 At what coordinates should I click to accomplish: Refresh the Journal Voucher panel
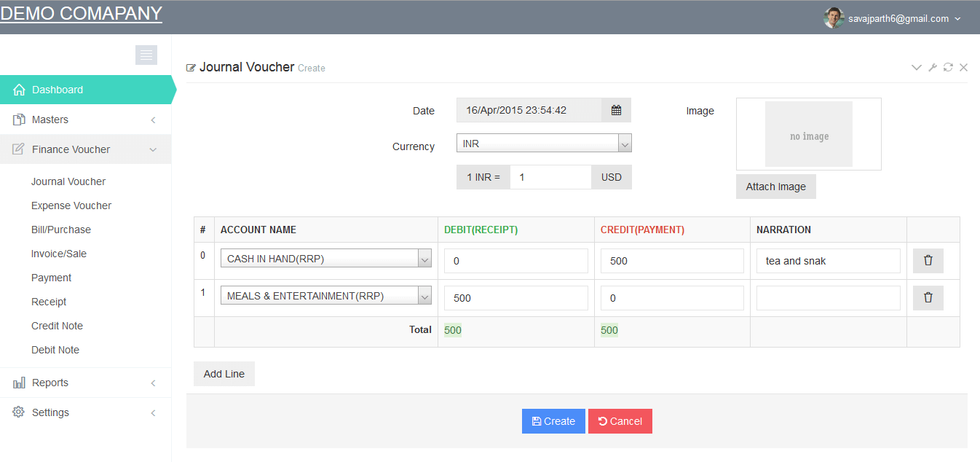(948, 68)
